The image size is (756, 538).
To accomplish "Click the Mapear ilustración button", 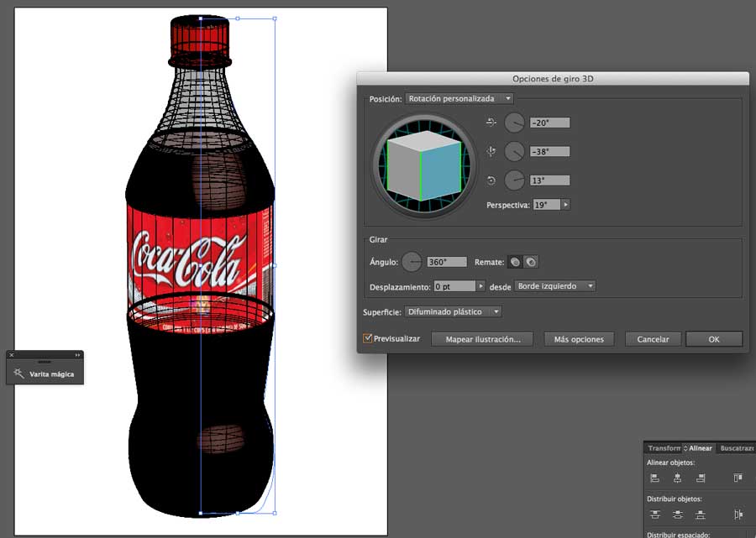I will click(x=482, y=339).
